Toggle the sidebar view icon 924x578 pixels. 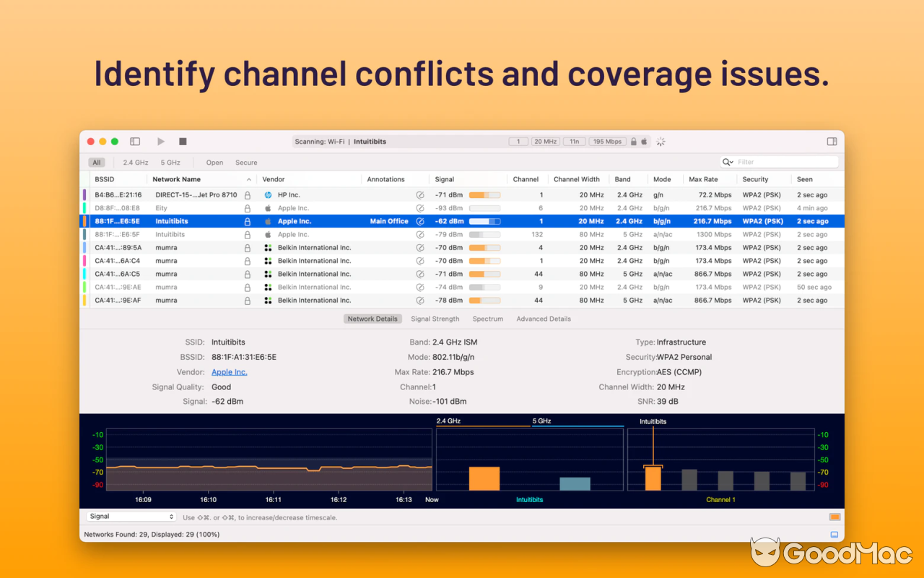pyautogui.click(x=135, y=141)
